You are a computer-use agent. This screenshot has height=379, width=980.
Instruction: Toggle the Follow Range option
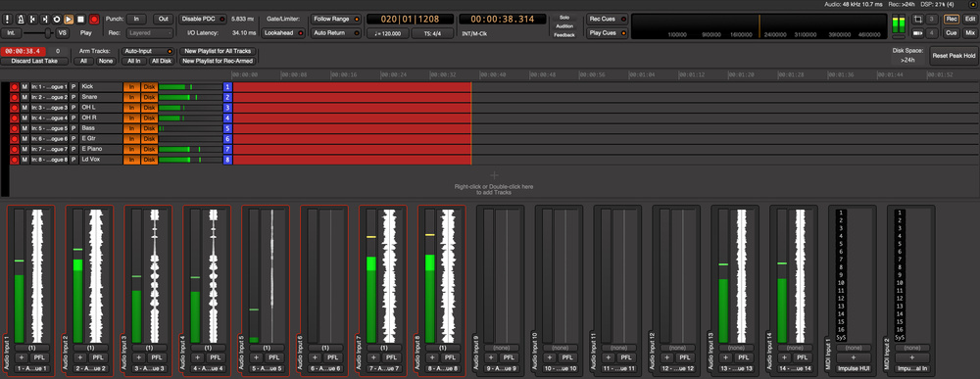pos(335,20)
